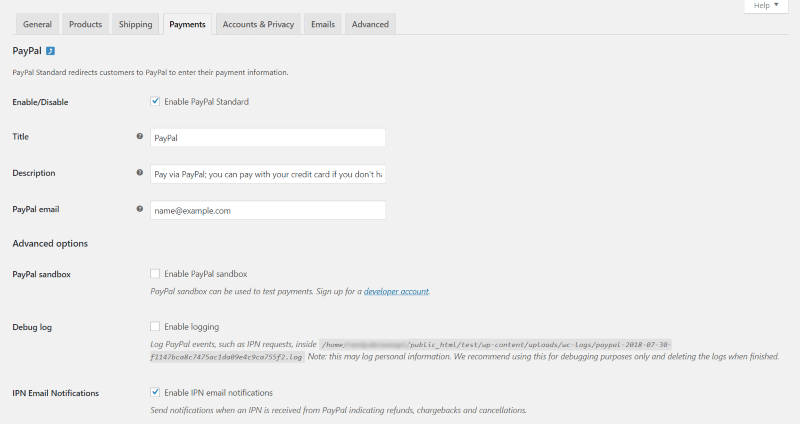Uncheck Enable PayPal Standard checkbox

coord(155,101)
